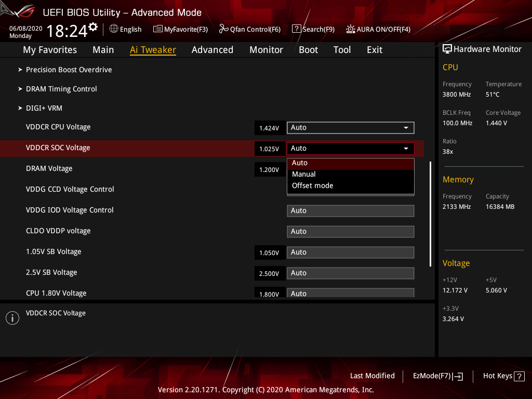Screen dimensions: 532x399
Task: Go to the Monitor tab
Action: 267,50
